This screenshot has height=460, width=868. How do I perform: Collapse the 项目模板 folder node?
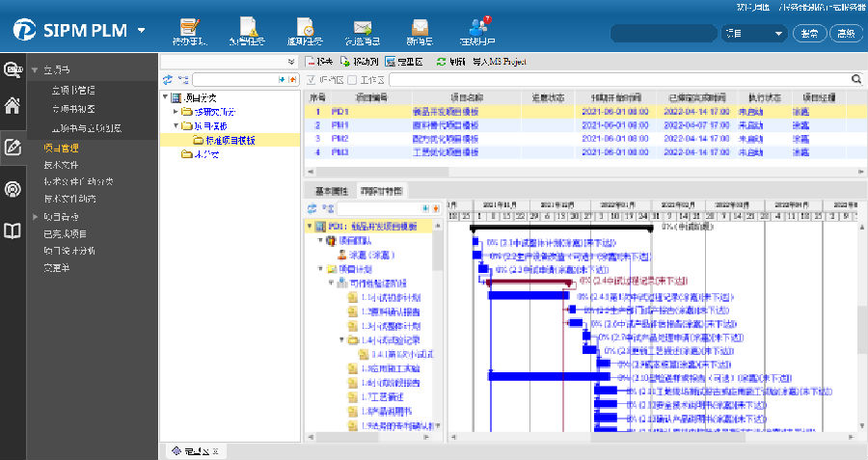coord(176,125)
